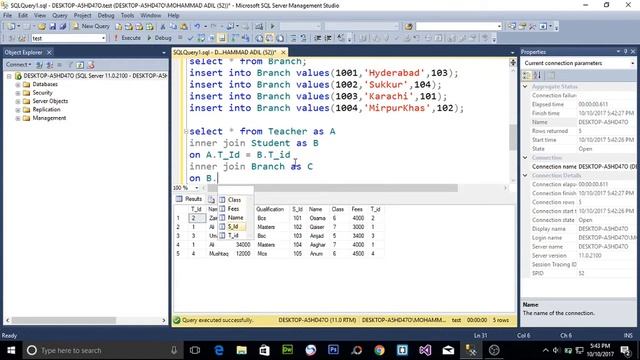Expand the Databases folder node
This screenshot has width=640, height=360.
18,84
